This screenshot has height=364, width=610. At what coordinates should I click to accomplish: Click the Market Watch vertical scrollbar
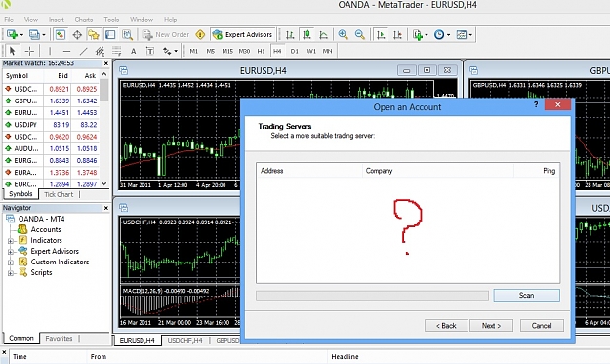[104, 129]
